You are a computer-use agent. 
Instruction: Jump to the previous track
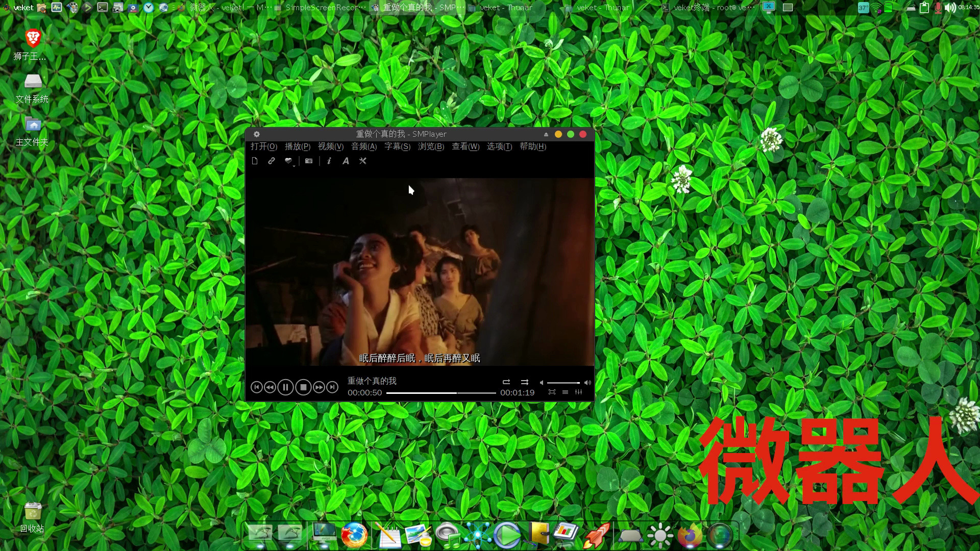[x=257, y=387]
